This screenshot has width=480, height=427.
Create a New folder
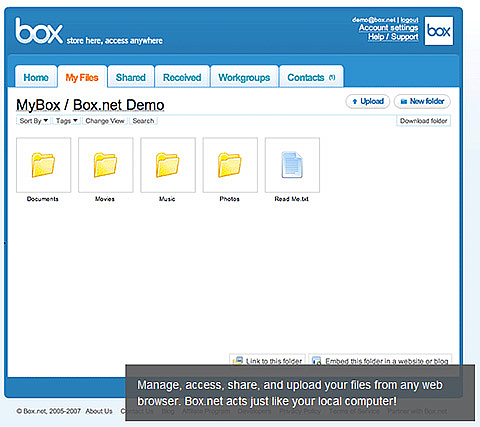point(422,101)
